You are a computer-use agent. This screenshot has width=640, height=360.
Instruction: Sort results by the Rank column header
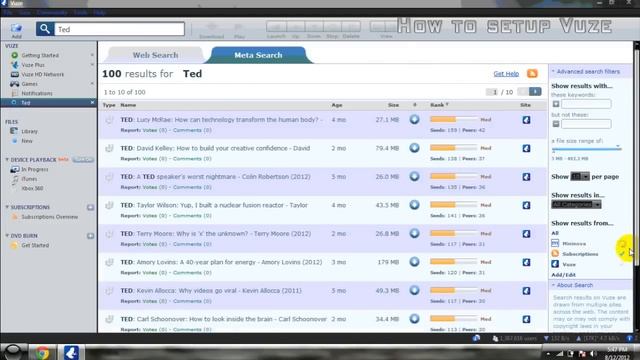click(439, 105)
